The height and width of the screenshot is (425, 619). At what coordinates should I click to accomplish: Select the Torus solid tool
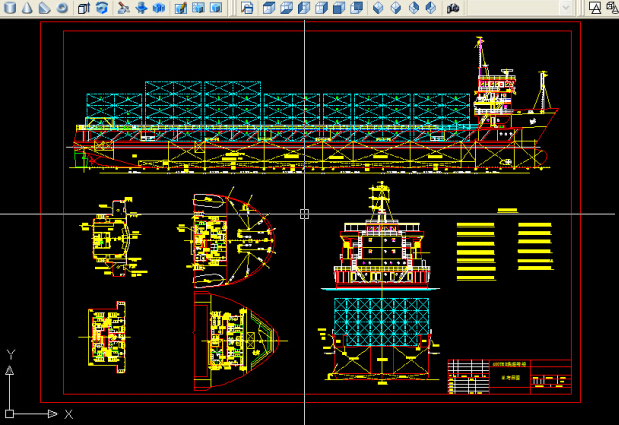tap(62, 8)
